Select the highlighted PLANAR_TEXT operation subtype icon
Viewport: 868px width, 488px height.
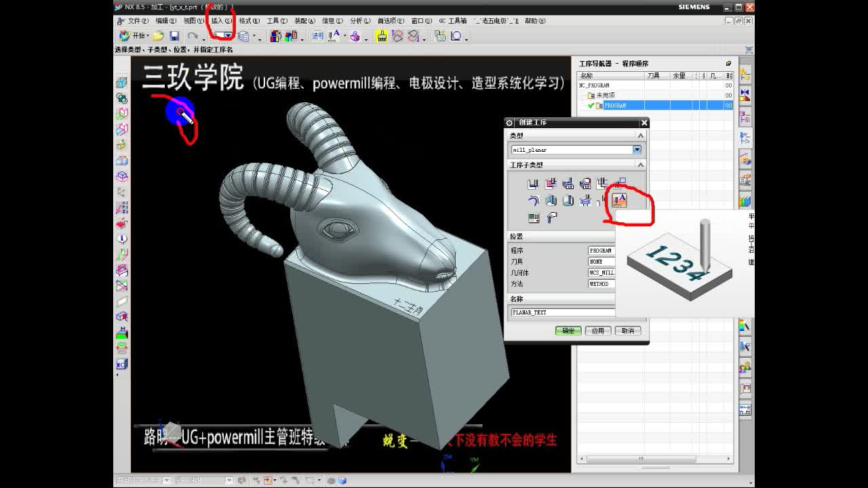(x=619, y=201)
